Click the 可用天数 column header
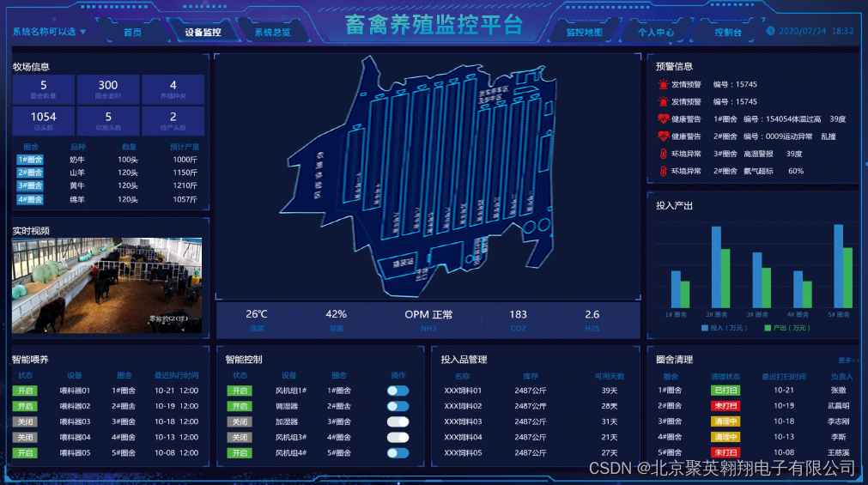This screenshot has height=485, width=868. 610,376
